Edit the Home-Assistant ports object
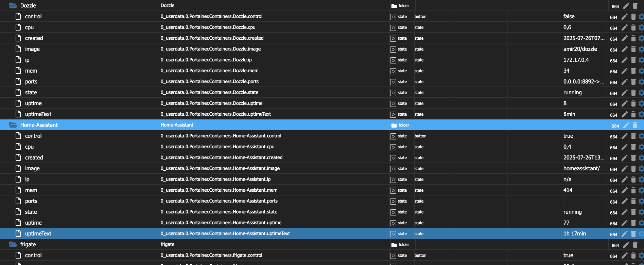644x265 pixels. click(x=625, y=201)
